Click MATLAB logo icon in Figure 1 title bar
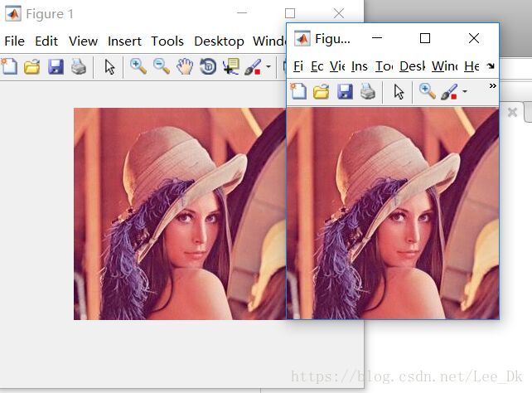 click(x=13, y=13)
